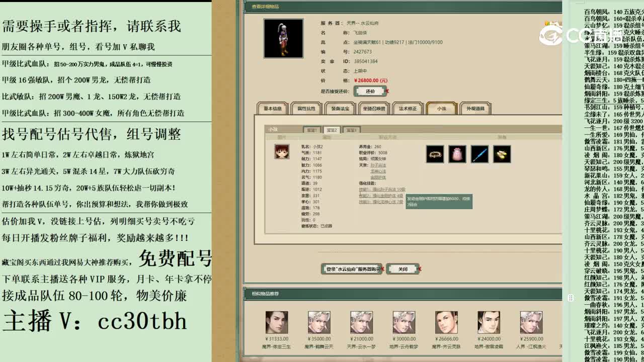The height and width of the screenshot is (362, 644).
Task: Click the child's golden shoes equipment icon
Action: pyautogui.click(x=502, y=154)
